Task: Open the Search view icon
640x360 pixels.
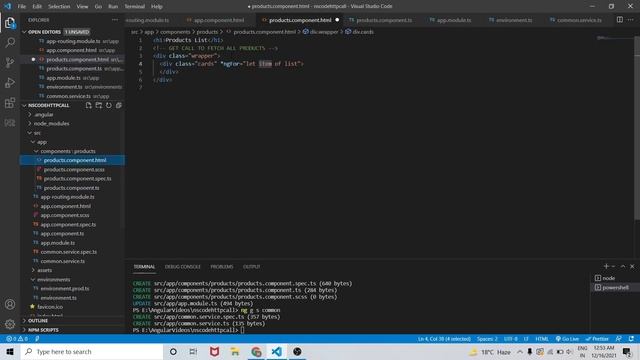Action: tap(10, 42)
